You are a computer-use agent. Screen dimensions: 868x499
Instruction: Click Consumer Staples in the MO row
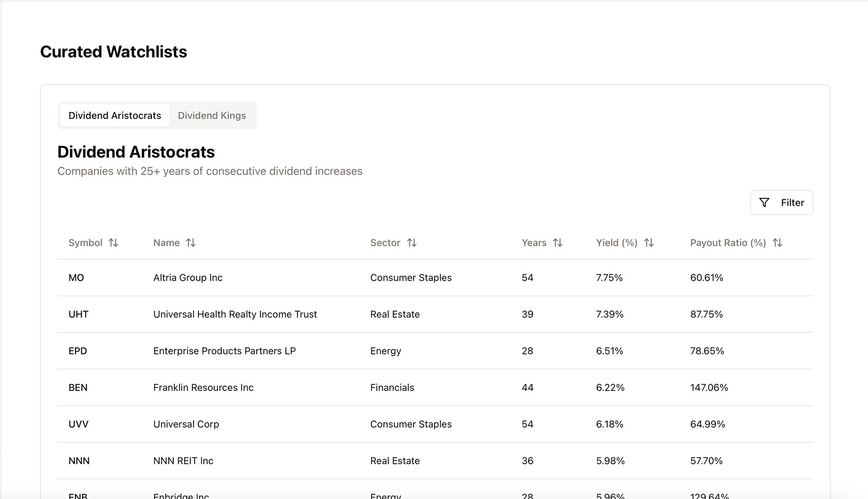[x=411, y=278]
